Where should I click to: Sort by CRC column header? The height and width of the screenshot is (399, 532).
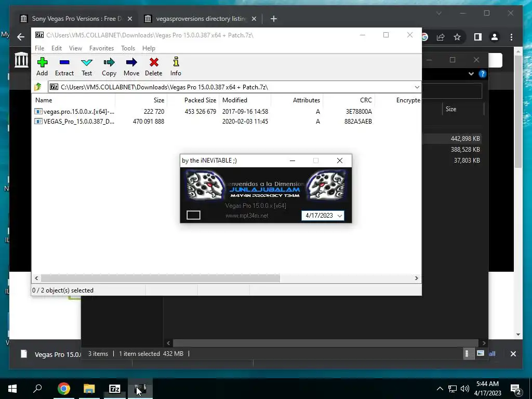click(x=349, y=100)
